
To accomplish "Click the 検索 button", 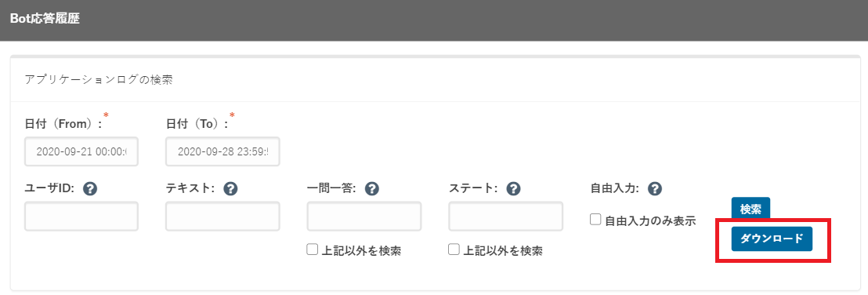I will [750, 209].
